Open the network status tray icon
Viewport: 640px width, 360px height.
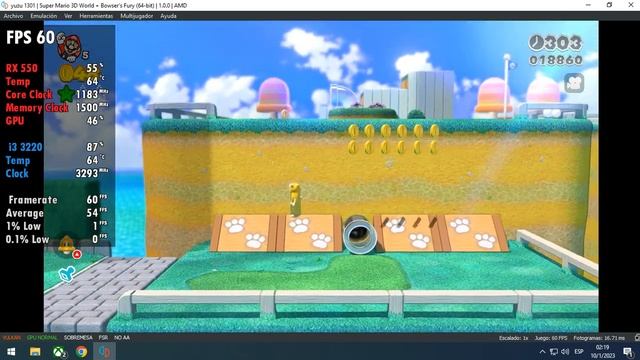tap(554, 351)
